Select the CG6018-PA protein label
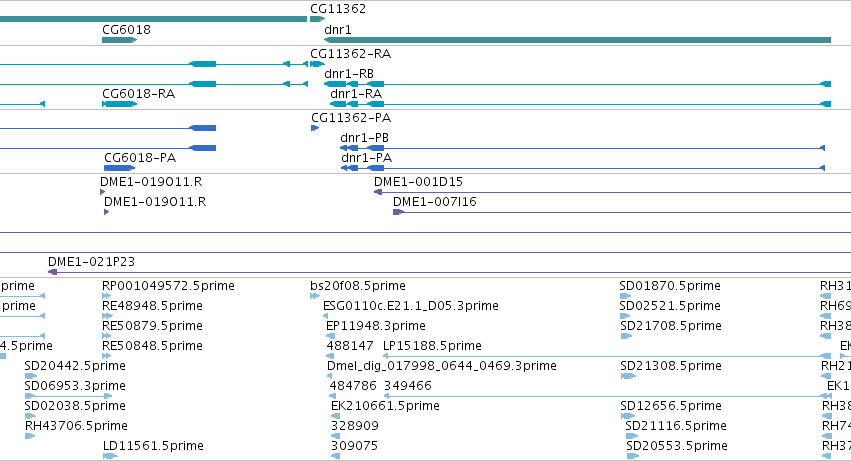Image resolution: width=851 pixels, height=461 pixels. tap(140, 157)
